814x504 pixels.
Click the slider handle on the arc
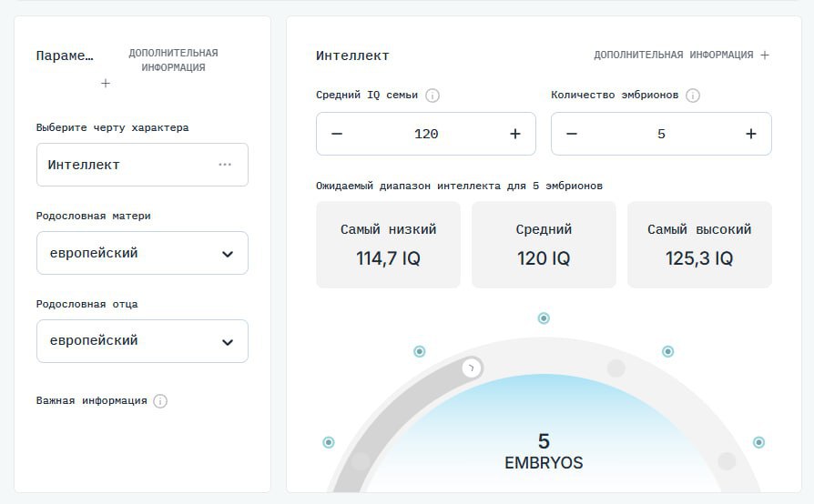coord(472,368)
